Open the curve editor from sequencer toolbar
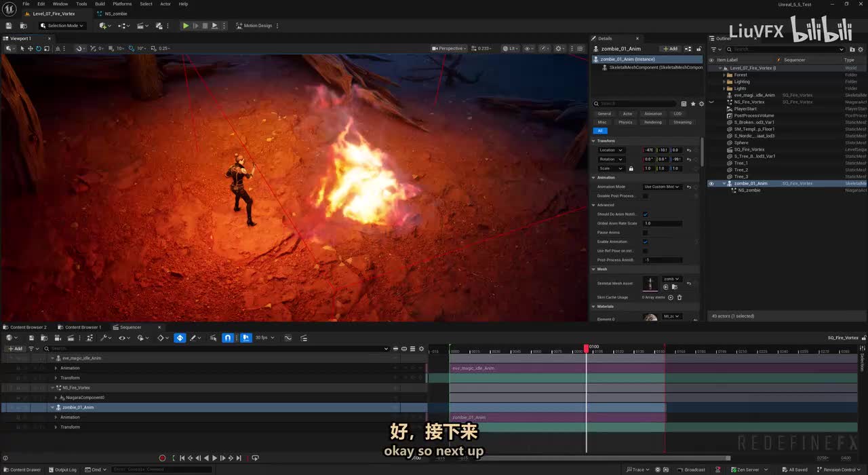The height and width of the screenshot is (475, 868). (288, 338)
